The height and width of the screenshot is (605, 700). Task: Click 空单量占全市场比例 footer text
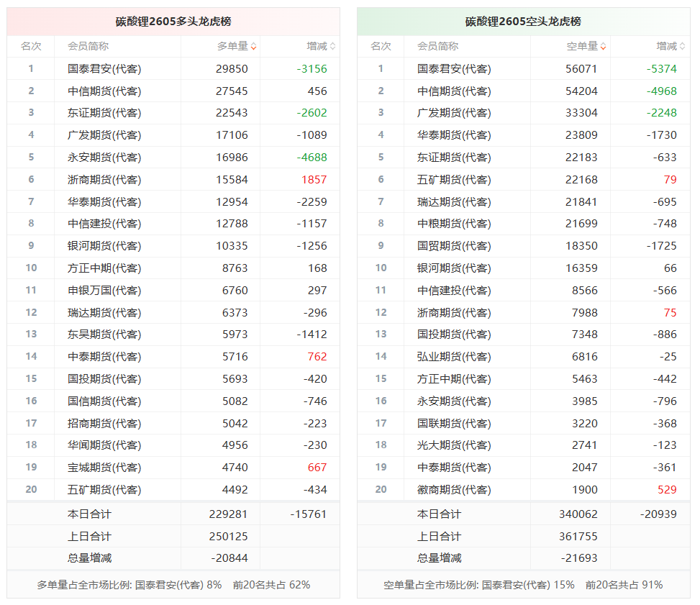tap(523, 585)
